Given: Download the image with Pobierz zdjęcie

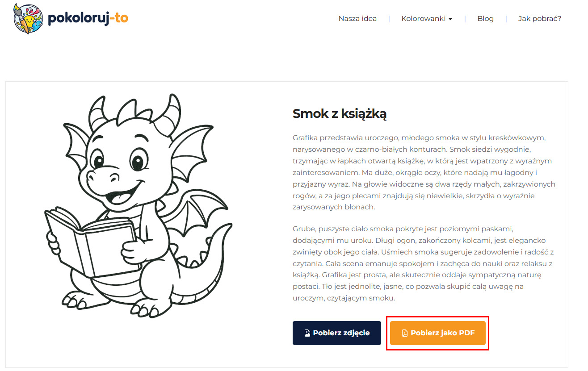Looking at the screenshot, I should (x=337, y=333).
